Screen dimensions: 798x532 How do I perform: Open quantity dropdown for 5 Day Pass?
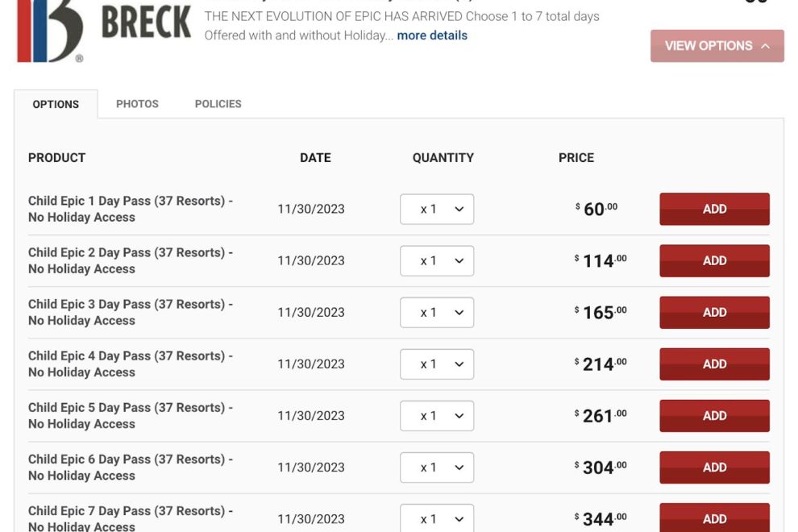coord(437,416)
